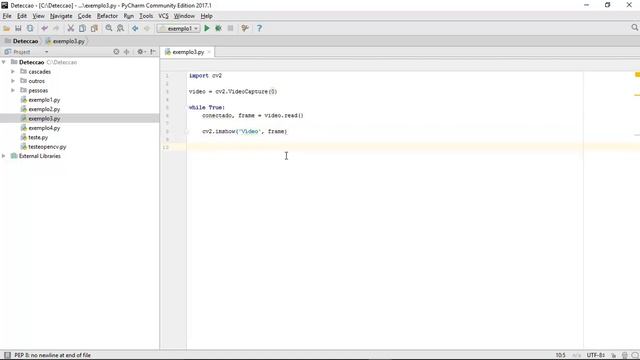Click the Replace toolbar icon

coord(120,28)
